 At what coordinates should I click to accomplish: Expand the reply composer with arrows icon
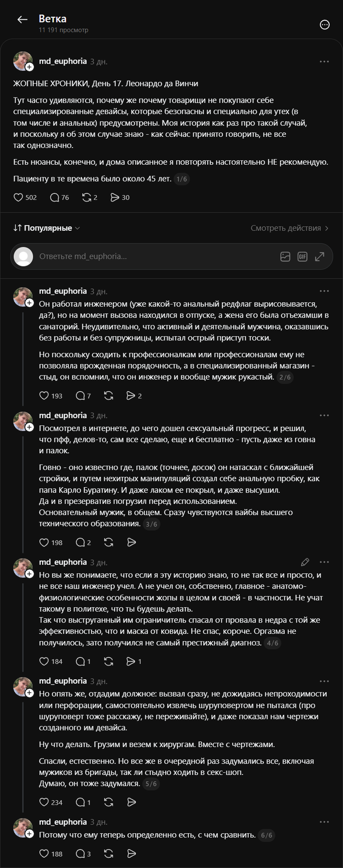pyautogui.click(x=319, y=256)
